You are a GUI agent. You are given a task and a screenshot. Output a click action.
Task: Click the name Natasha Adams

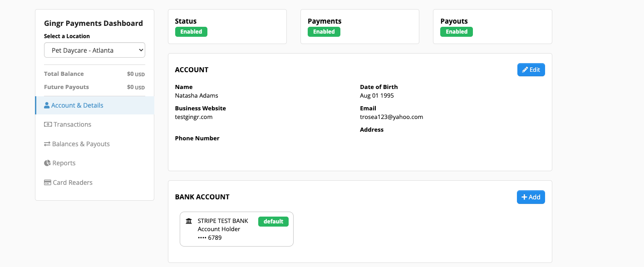tap(197, 96)
